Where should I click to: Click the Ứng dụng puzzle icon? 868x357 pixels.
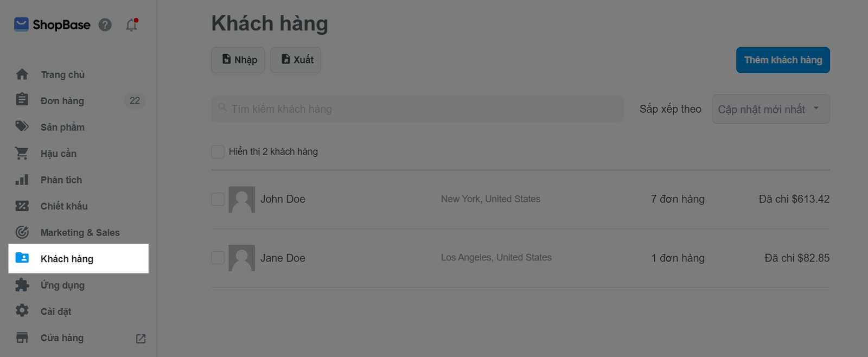[22, 285]
